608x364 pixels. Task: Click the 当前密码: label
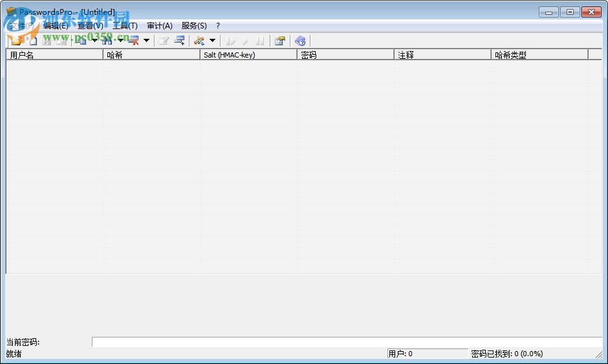(23, 342)
